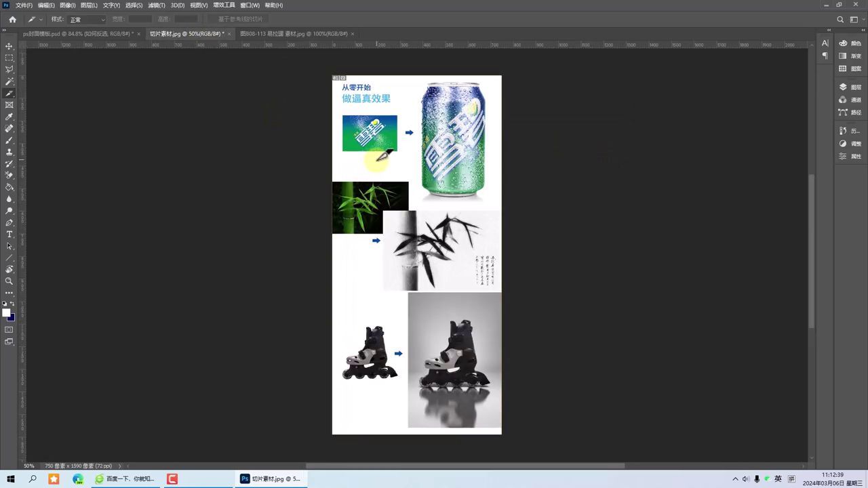Select the Dodge tool
This screenshot has width=868, height=488.
[x=9, y=211]
